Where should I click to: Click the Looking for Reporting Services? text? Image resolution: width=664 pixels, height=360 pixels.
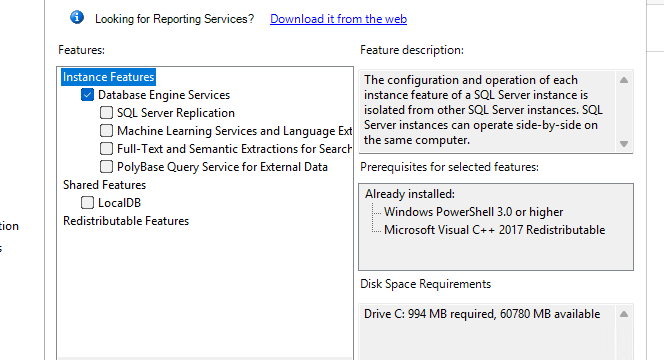point(174,19)
